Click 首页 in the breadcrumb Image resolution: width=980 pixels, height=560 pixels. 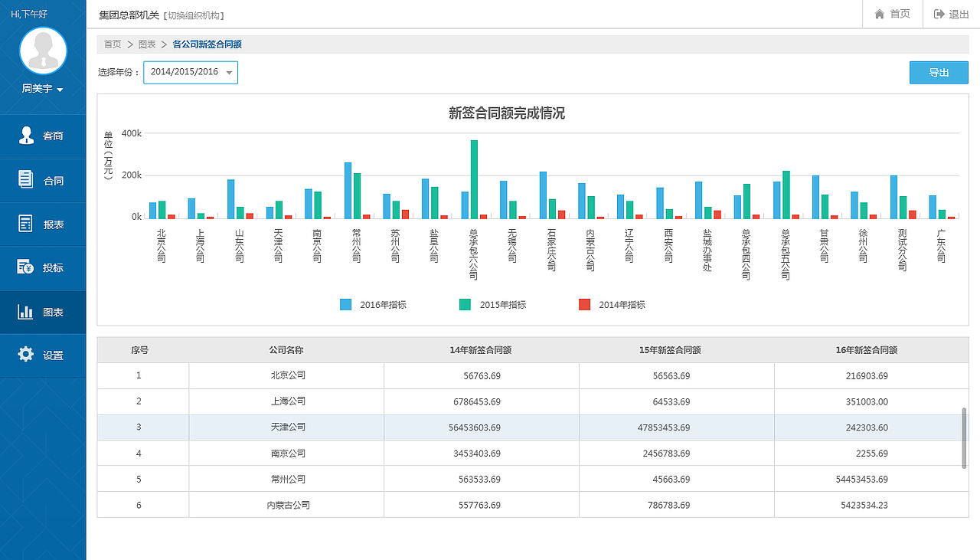click(x=113, y=44)
